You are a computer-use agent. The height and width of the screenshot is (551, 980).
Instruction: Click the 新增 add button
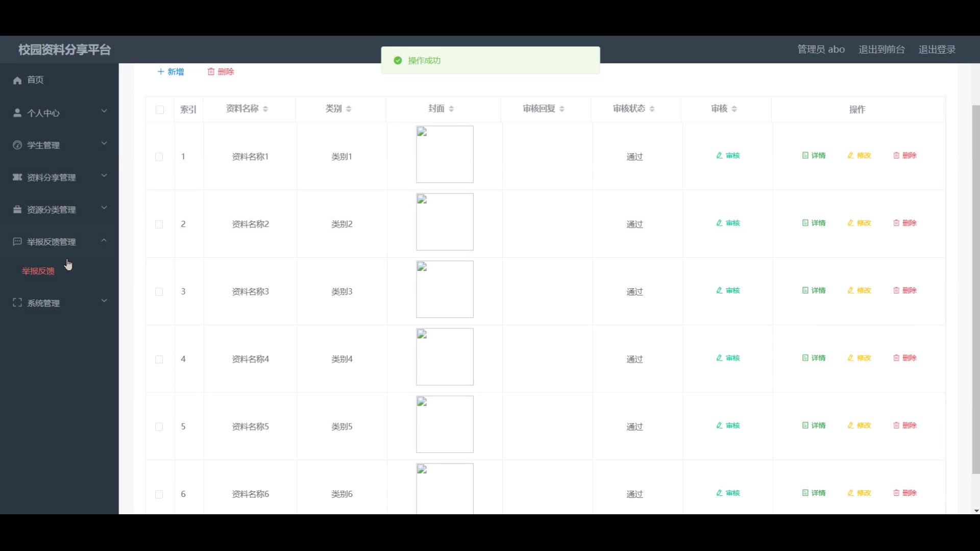[x=171, y=72]
